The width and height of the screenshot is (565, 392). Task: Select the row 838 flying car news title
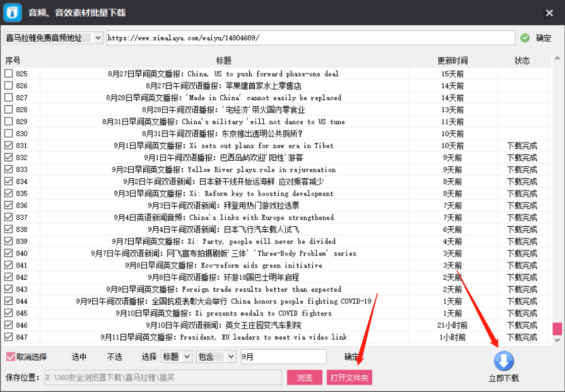[x=222, y=229]
